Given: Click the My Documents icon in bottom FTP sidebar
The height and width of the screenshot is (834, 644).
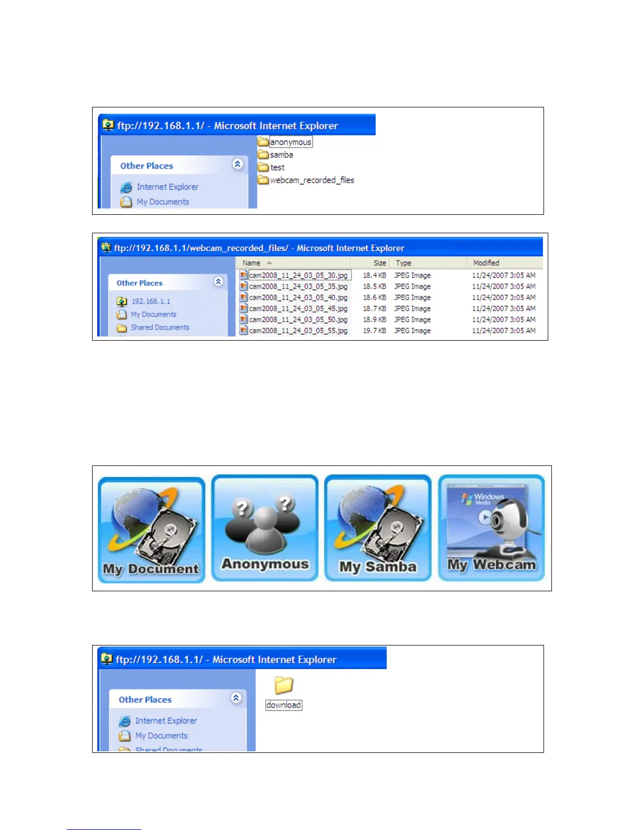Looking at the screenshot, I should [x=125, y=736].
